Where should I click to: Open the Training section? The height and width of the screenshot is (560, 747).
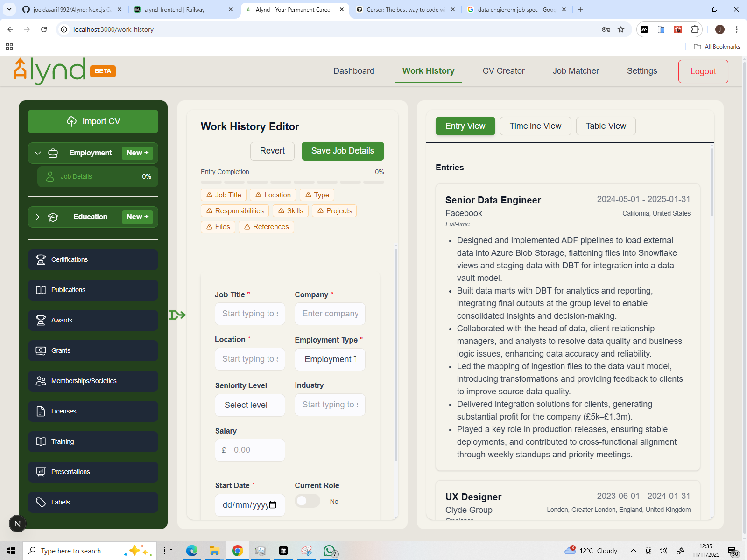93,441
